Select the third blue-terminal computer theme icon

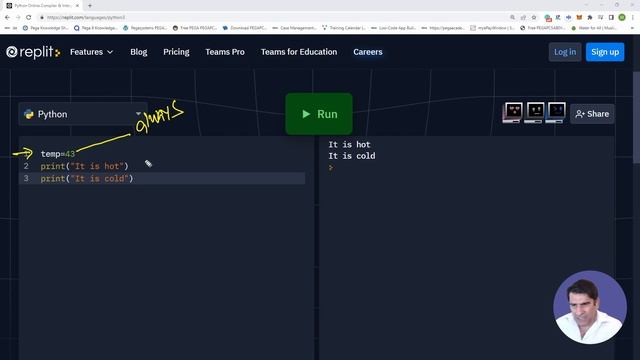(x=556, y=113)
